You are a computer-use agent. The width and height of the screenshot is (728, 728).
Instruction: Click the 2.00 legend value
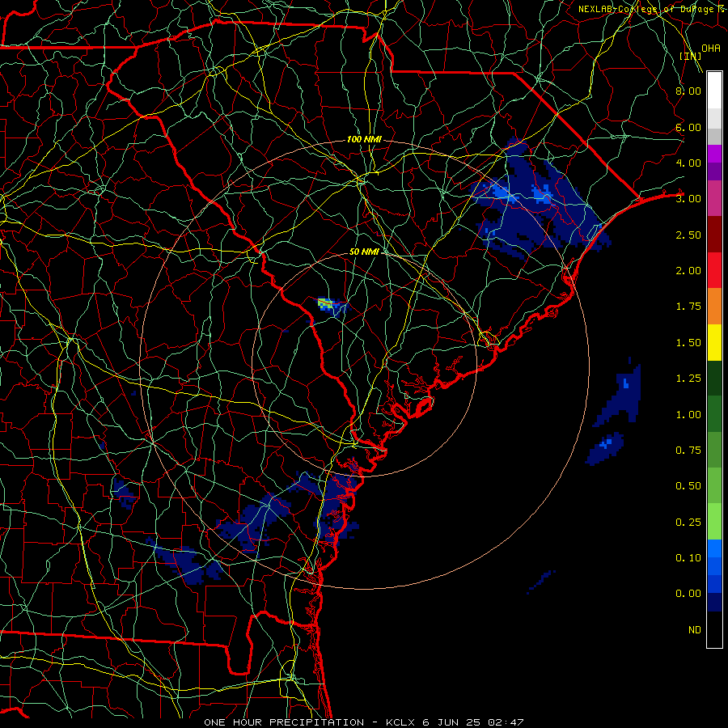pyautogui.click(x=688, y=271)
